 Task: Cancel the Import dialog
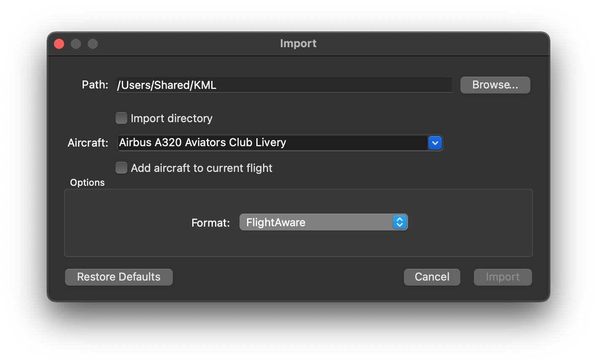click(432, 277)
